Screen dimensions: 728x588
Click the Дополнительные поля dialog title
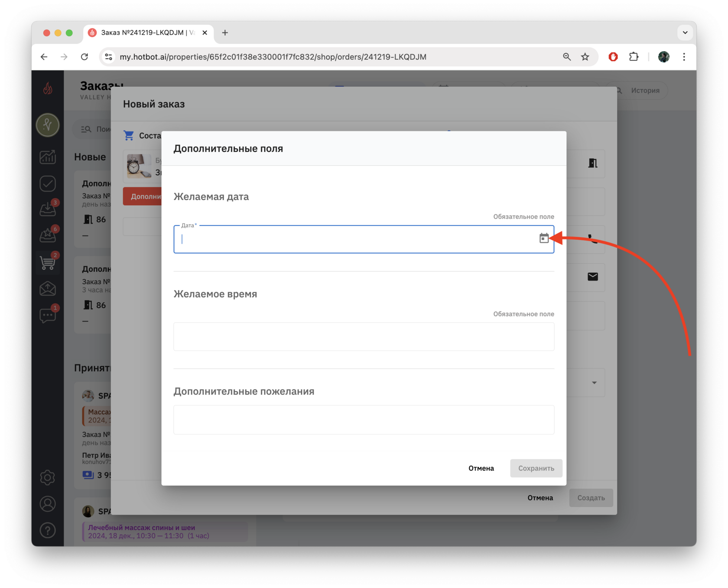(x=228, y=148)
